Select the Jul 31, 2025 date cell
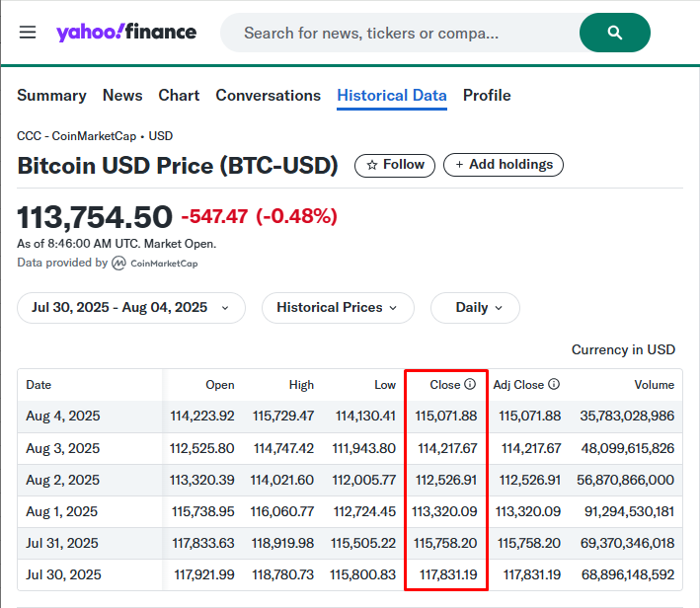 (62, 543)
